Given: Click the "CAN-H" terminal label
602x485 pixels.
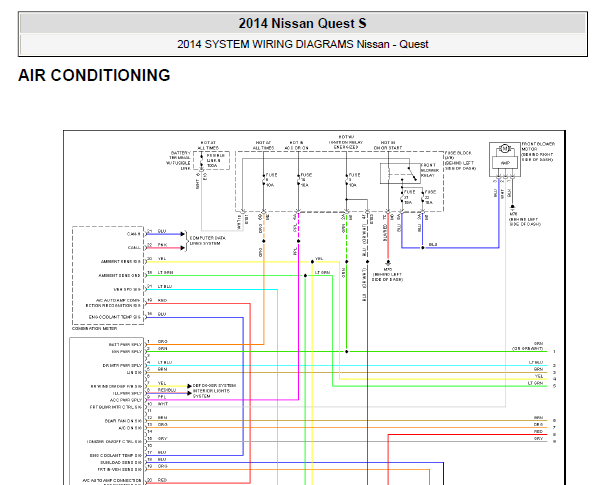Looking at the screenshot, I should pos(134,234).
